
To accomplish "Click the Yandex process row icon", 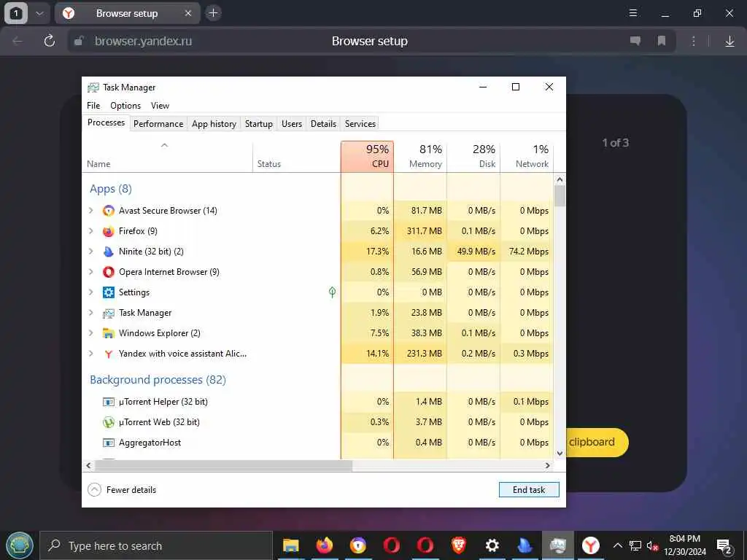I will (x=109, y=354).
